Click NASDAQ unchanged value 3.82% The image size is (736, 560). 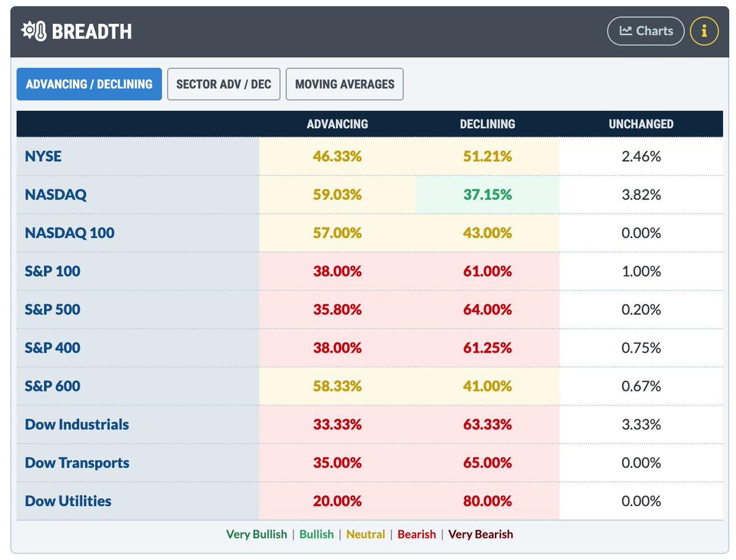click(x=641, y=195)
